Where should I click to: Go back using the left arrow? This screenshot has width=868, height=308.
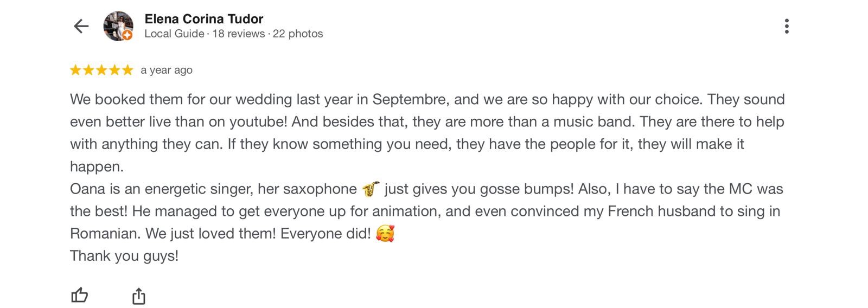[x=81, y=26]
